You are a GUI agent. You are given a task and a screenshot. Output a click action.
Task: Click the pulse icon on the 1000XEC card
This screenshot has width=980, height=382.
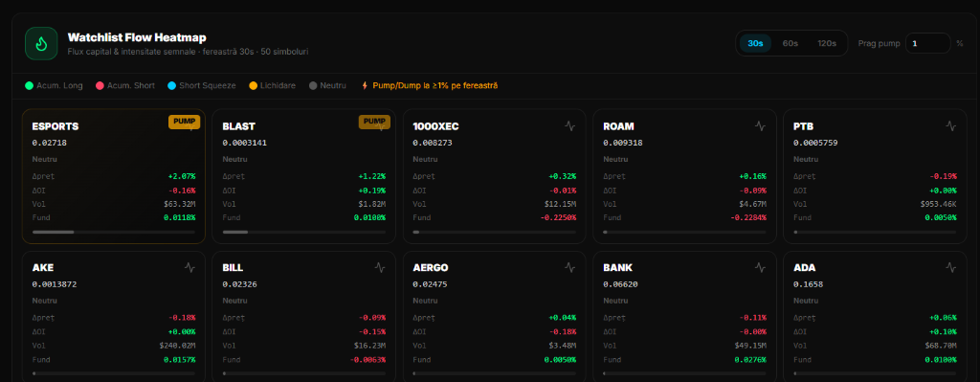click(569, 125)
